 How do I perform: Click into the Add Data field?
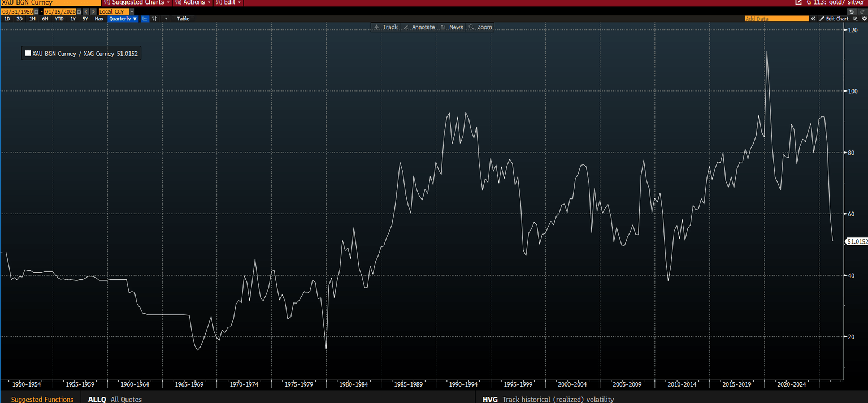pyautogui.click(x=776, y=19)
